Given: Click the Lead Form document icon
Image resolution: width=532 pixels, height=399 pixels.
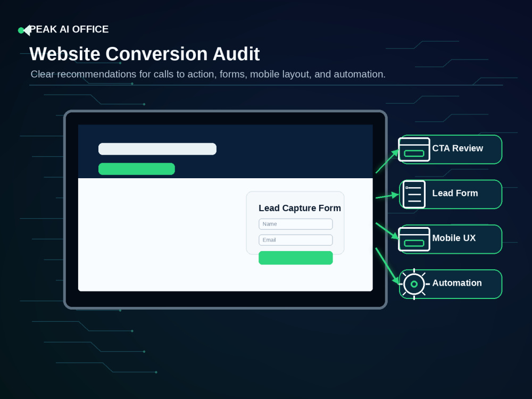Looking at the screenshot, I should click(x=414, y=194).
